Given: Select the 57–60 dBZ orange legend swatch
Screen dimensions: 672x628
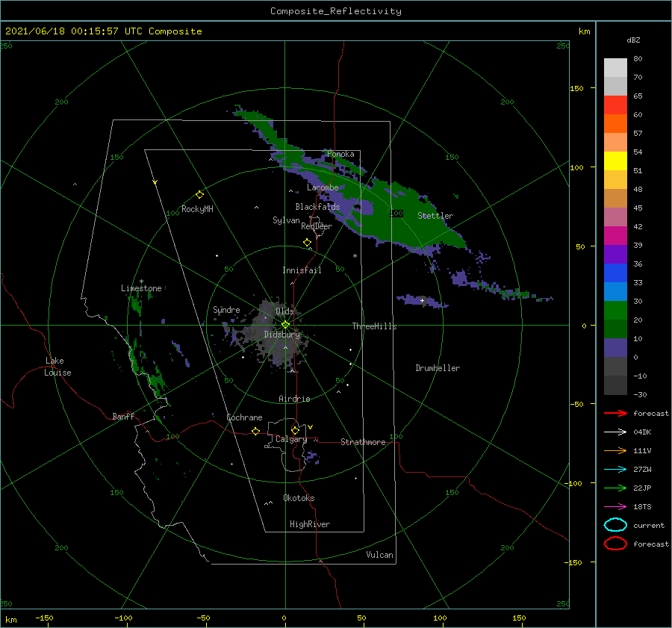Looking at the screenshot, I should [615, 124].
